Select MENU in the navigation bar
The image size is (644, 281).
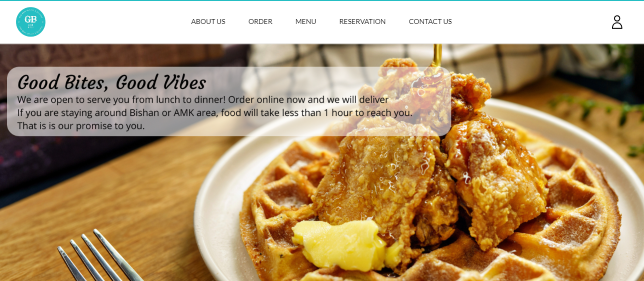pos(306,21)
